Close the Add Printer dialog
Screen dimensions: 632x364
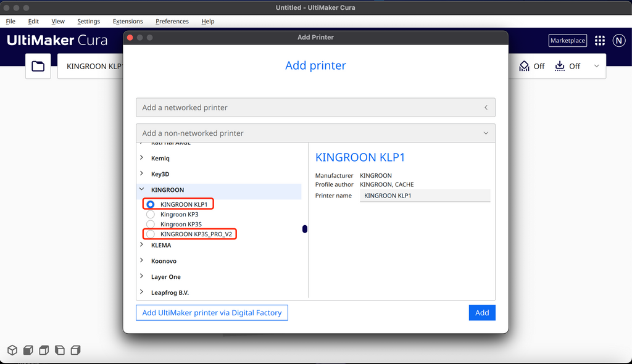tap(130, 38)
